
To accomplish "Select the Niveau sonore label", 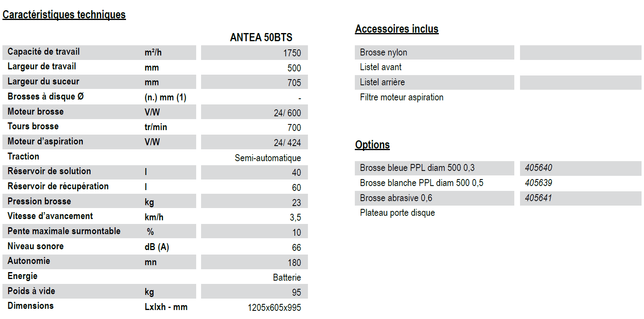I will [35, 246].
